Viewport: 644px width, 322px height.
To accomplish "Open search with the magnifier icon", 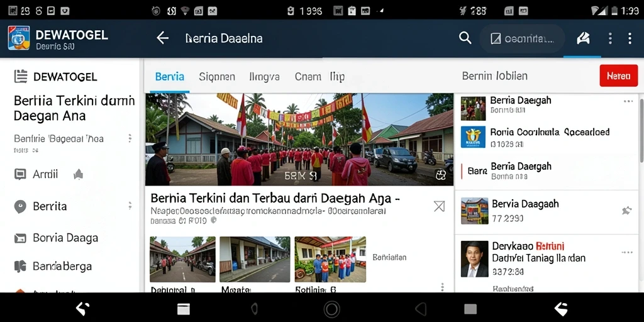I will (465, 38).
